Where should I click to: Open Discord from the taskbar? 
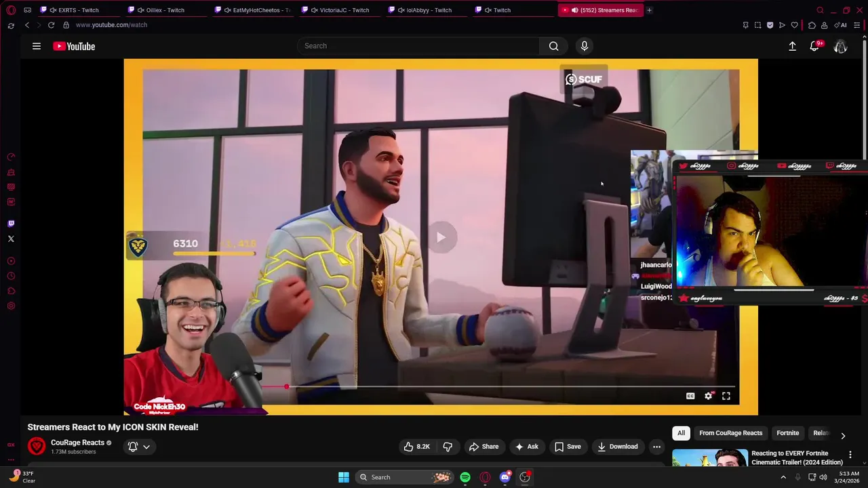coord(505,477)
